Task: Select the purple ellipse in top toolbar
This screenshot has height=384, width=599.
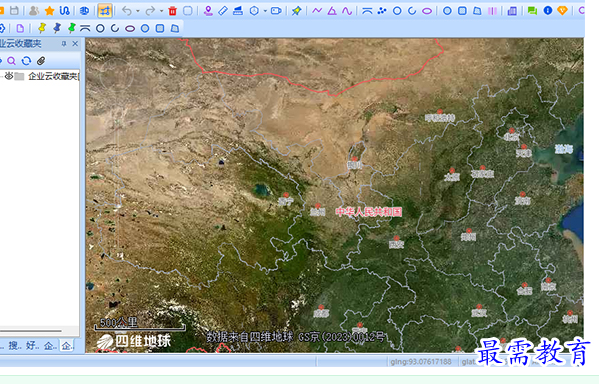Action: coord(427,11)
